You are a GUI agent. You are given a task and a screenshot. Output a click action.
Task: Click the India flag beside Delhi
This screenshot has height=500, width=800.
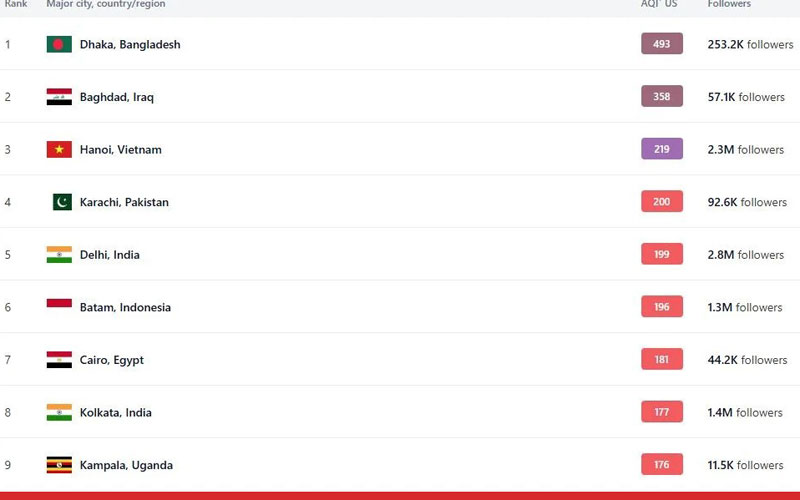[59, 255]
